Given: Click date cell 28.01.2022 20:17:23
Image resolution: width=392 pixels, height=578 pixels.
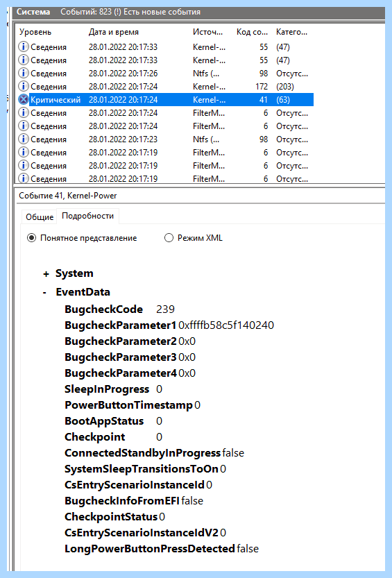Looking at the screenshot, I should coord(123,139).
